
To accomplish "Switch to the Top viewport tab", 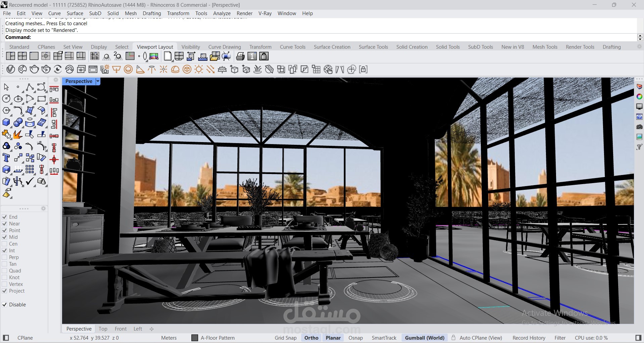I will [103, 329].
